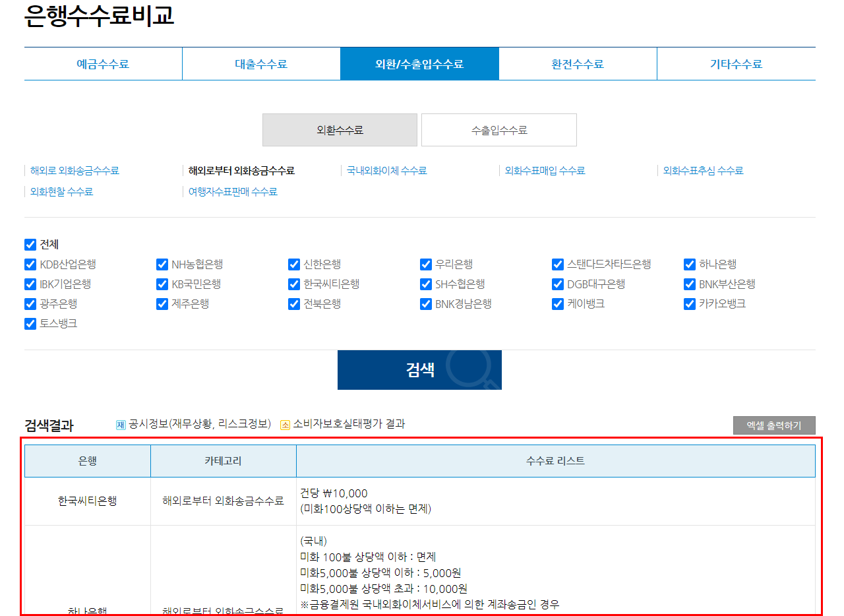Select 해외로부터 외화송금수수료 link
The image size is (844, 616).
(241, 171)
